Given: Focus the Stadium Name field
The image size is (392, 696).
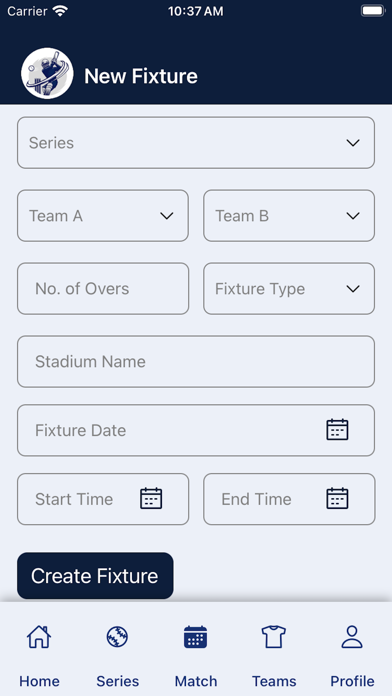Looking at the screenshot, I should [196, 361].
